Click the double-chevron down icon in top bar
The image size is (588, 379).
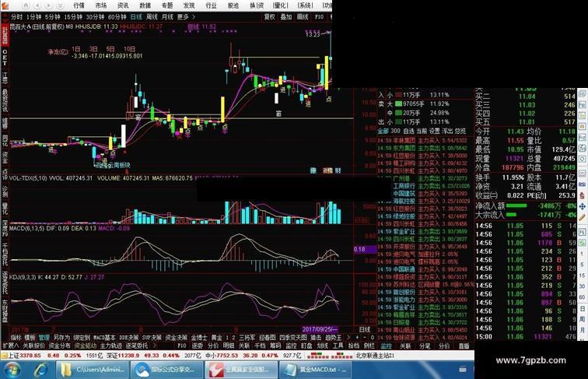click(x=60, y=5)
